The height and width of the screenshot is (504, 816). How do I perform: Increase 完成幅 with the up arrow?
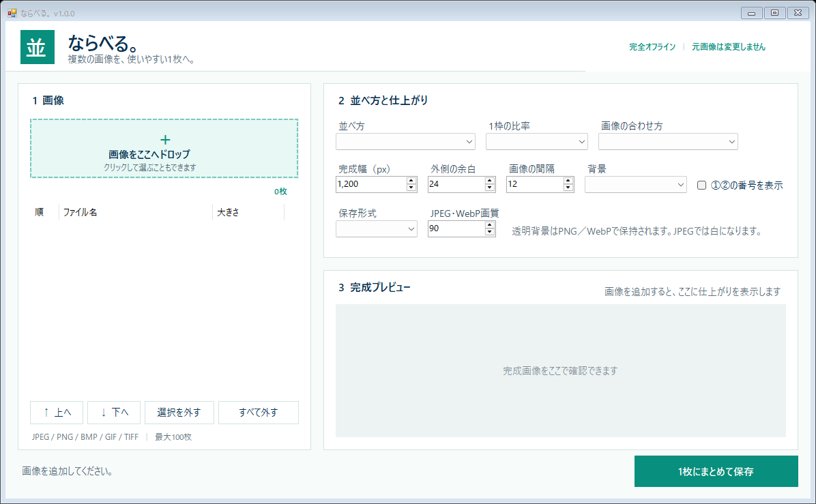pos(411,181)
